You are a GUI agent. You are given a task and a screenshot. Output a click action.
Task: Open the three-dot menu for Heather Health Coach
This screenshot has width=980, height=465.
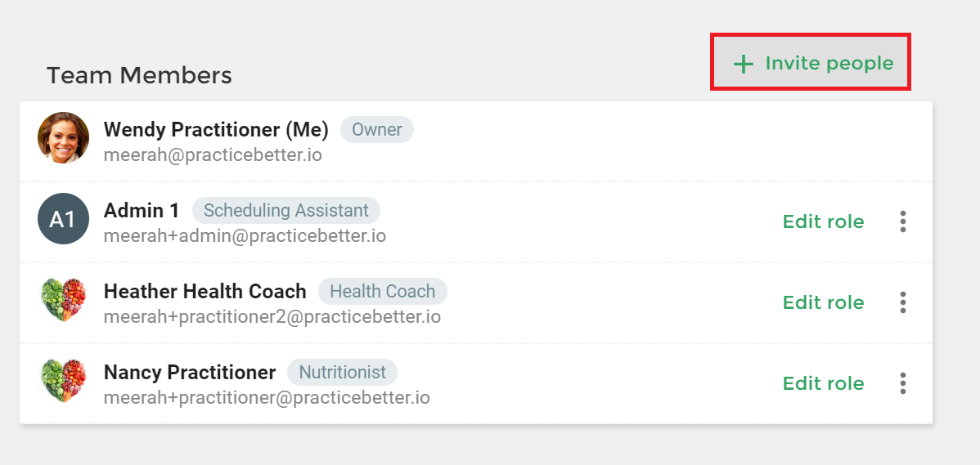(902, 302)
